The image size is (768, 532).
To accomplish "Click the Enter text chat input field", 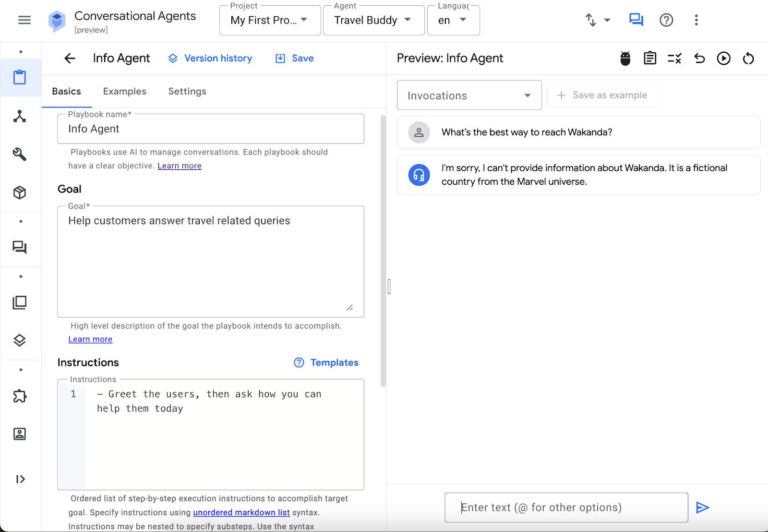I will tap(566, 508).
